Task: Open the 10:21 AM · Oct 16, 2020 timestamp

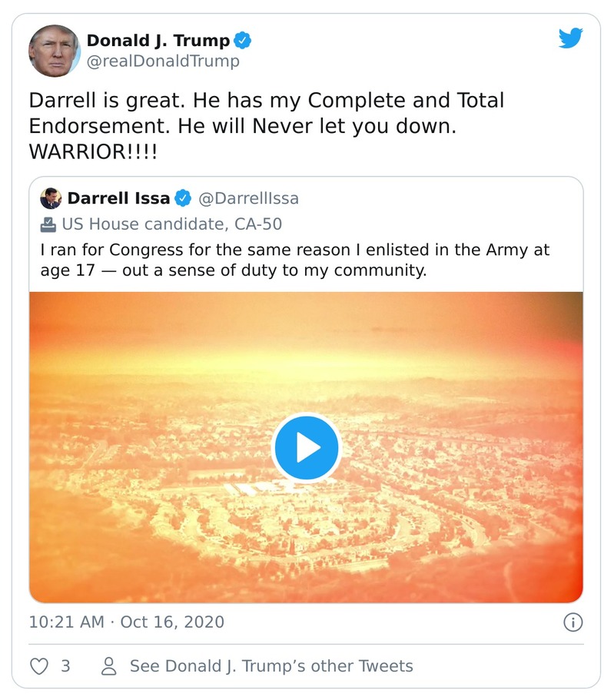Action: point(126,622)
